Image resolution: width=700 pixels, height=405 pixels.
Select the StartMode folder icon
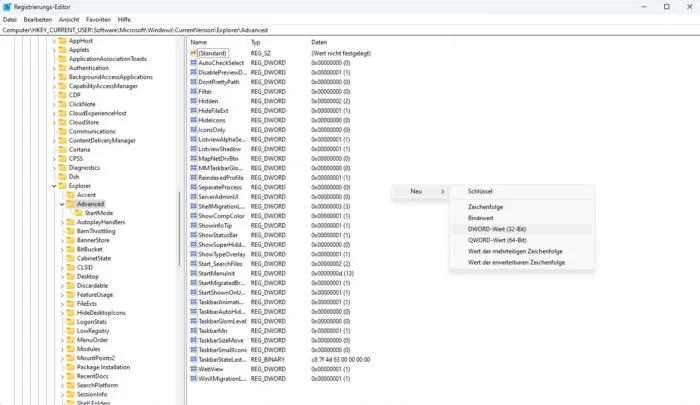[79, 213]
